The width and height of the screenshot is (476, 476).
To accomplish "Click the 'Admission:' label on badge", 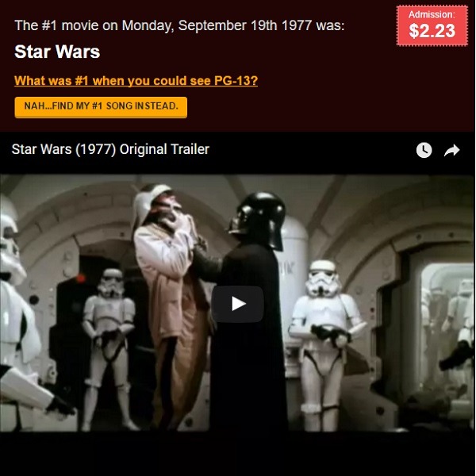I will click(432, 14).
